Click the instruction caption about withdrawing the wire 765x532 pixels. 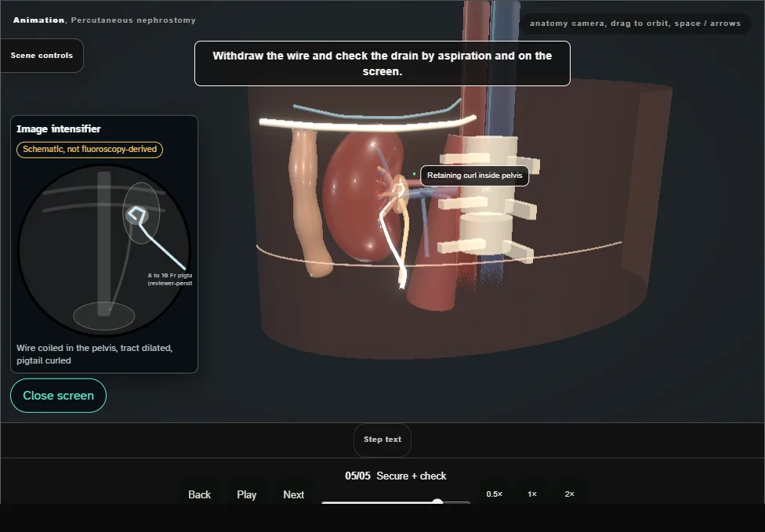(x=382, y=63)
